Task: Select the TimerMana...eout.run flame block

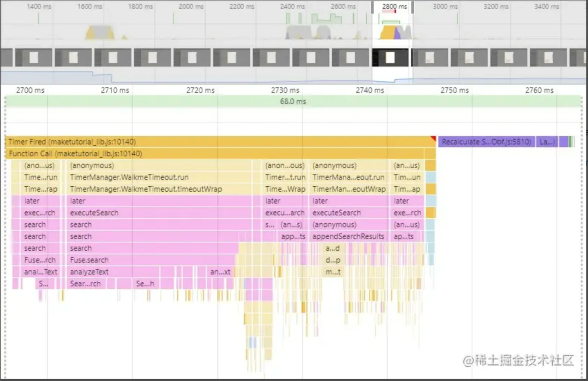Action: pos(349,177)
